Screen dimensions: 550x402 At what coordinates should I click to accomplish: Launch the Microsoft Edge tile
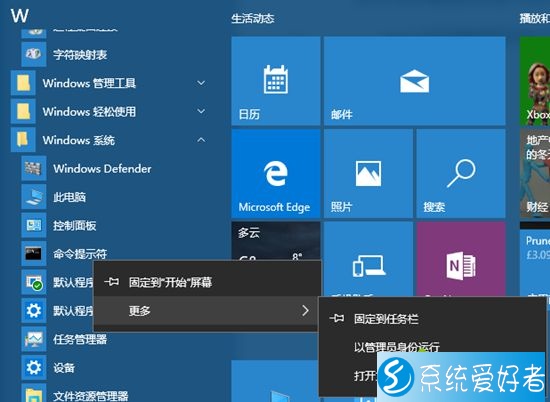pos(276,173)
